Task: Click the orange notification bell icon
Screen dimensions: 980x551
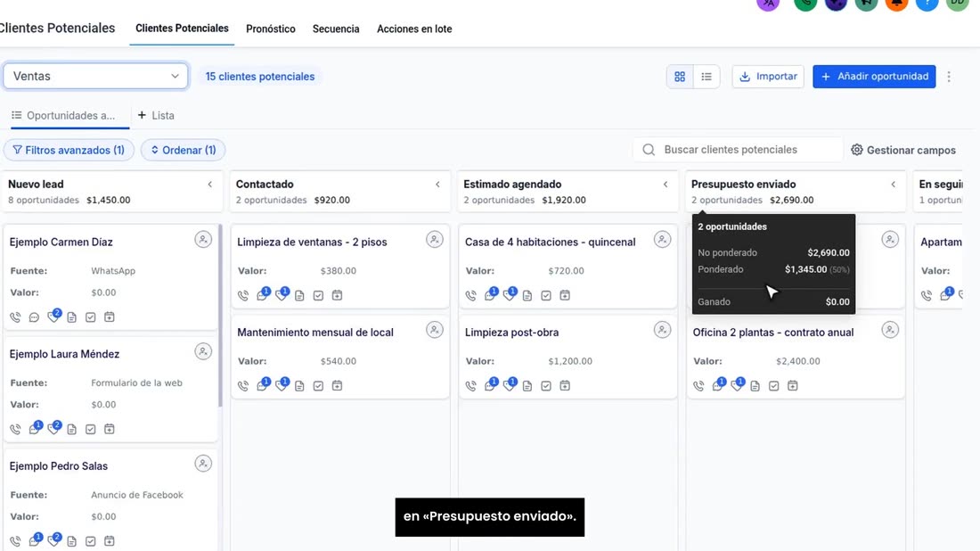Action: coord(896,4)
